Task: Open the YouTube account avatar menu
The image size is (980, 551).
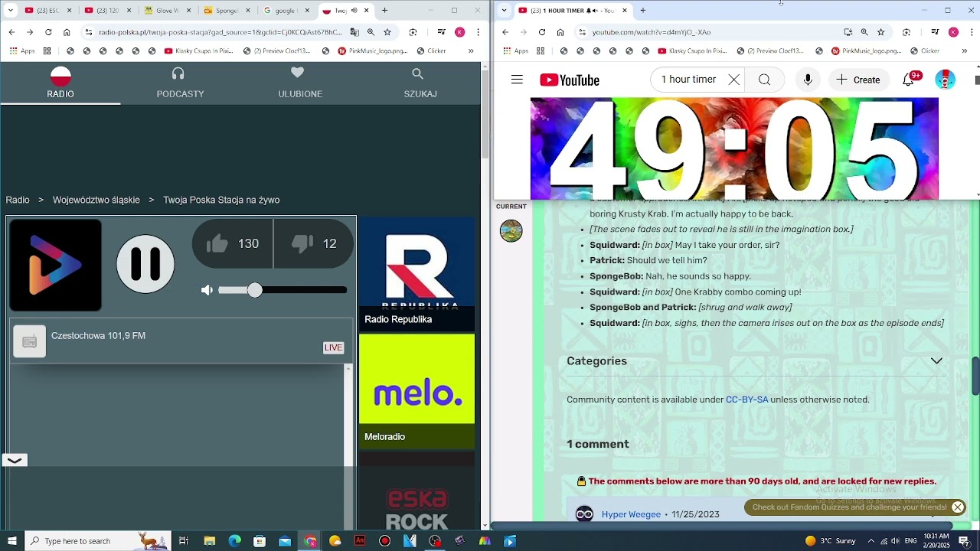Action: [946, 80]
